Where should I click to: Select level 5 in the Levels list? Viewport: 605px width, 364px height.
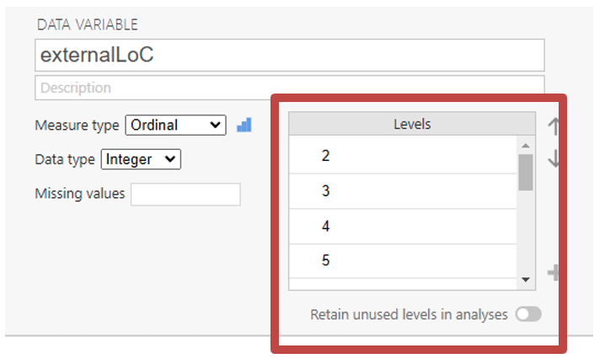click(403, 260)
